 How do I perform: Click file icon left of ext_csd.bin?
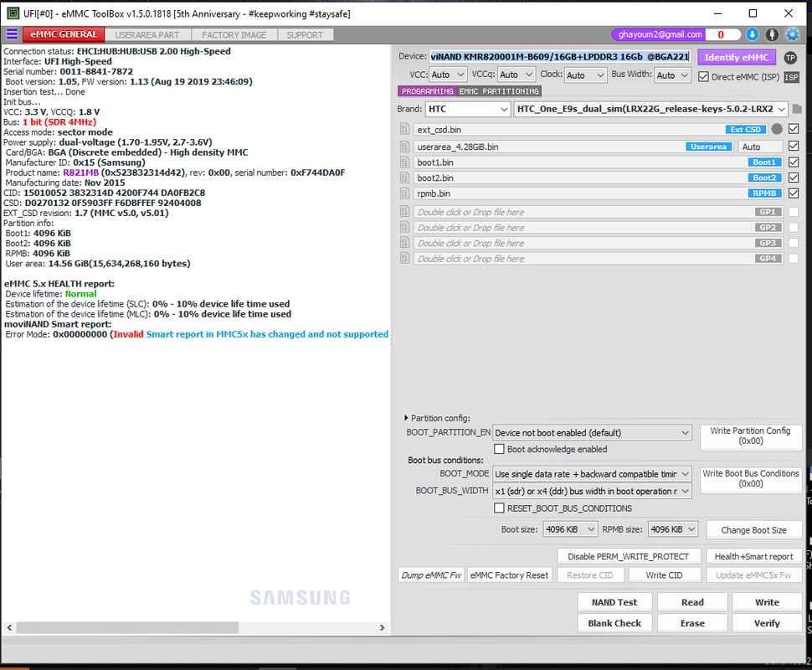(x=405, y=130)
